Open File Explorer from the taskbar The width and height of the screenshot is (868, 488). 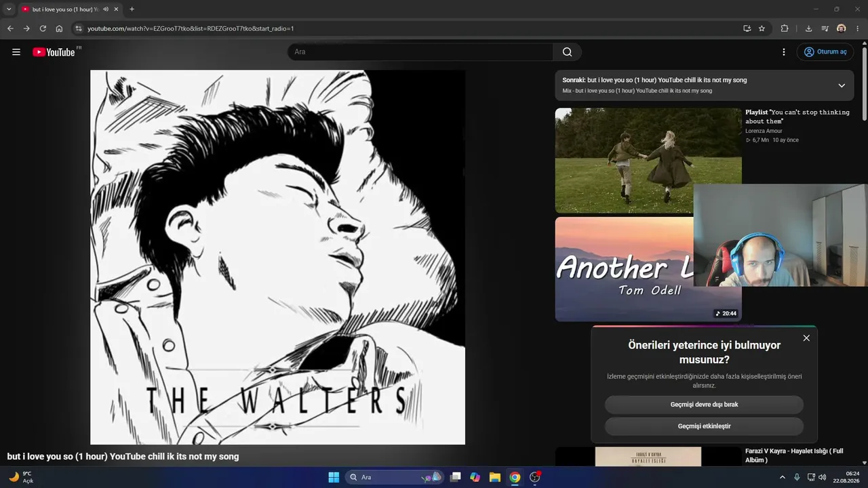pos(495,477)
